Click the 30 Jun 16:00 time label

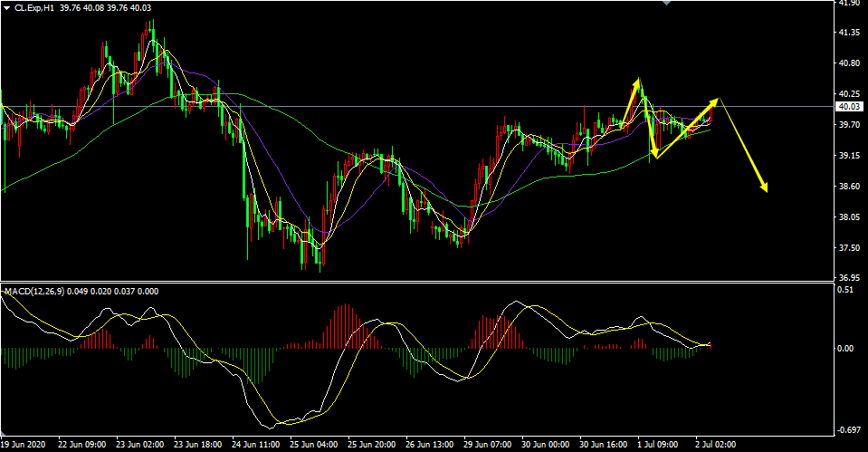(604, 445)
